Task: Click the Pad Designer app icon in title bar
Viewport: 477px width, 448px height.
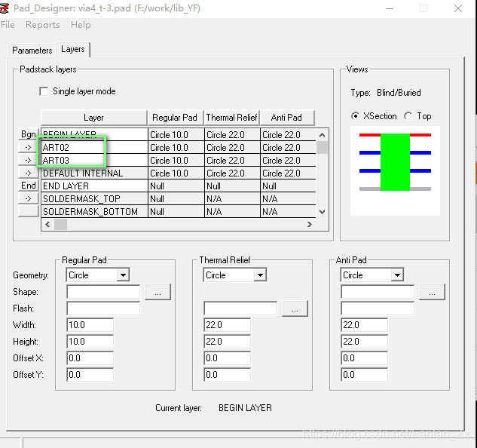Action: tap(8, 8)
